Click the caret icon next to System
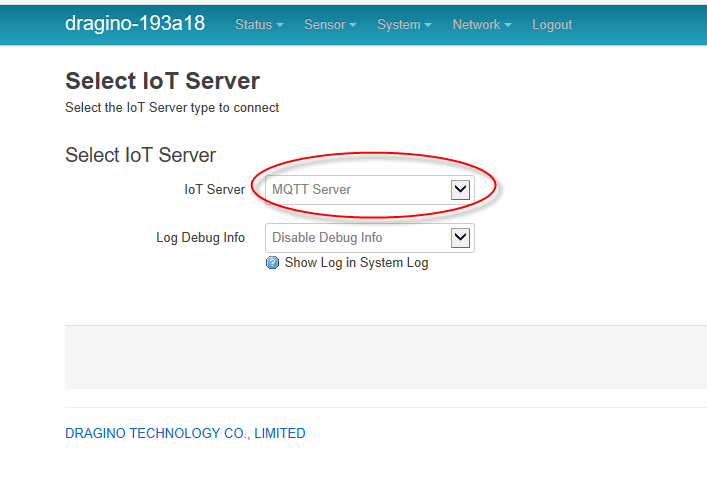 tap(428, 25)
